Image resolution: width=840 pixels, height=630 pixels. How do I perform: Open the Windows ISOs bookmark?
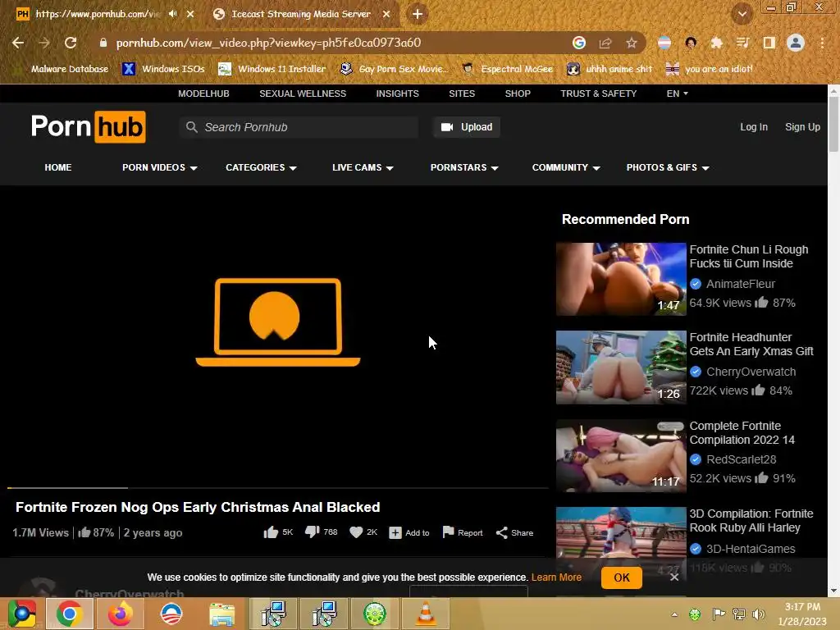click(163, 69)
